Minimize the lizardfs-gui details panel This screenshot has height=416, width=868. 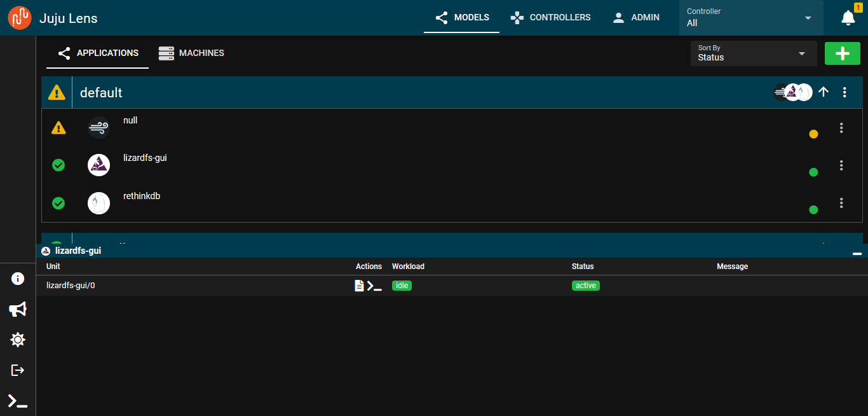click(857, 253)
